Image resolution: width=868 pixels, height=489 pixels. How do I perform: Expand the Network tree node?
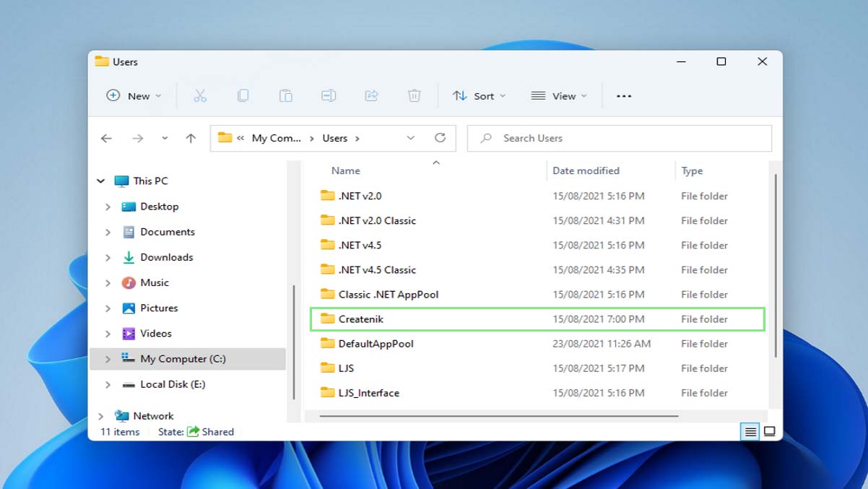pyautogui.click(x=100, y=416)
